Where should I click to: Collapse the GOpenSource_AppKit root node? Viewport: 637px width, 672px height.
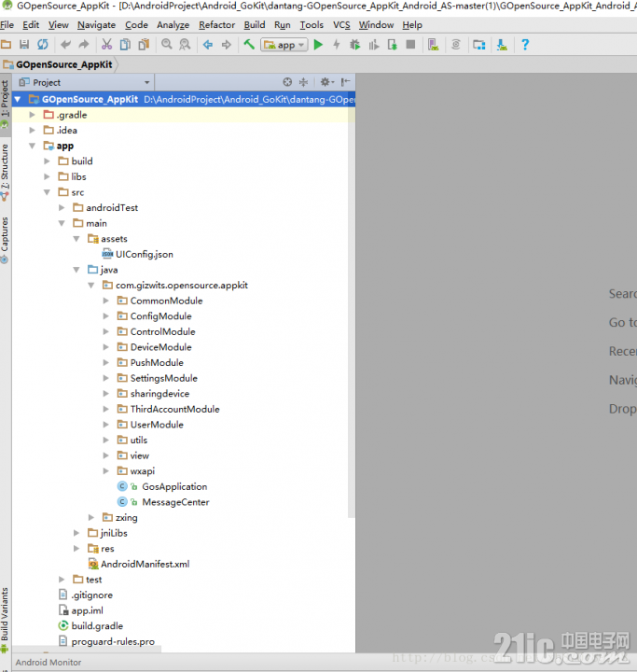click(18, 100)
